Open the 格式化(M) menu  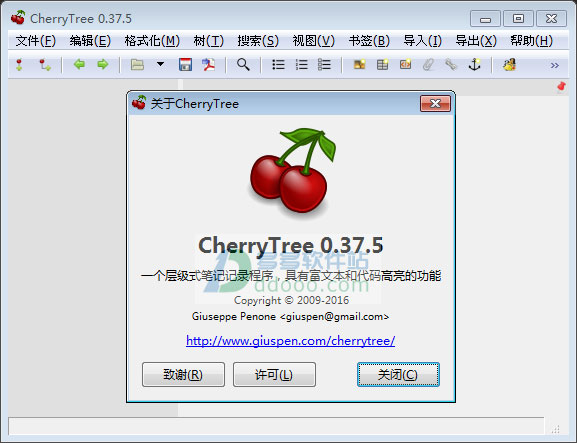[x=152, y=40]
